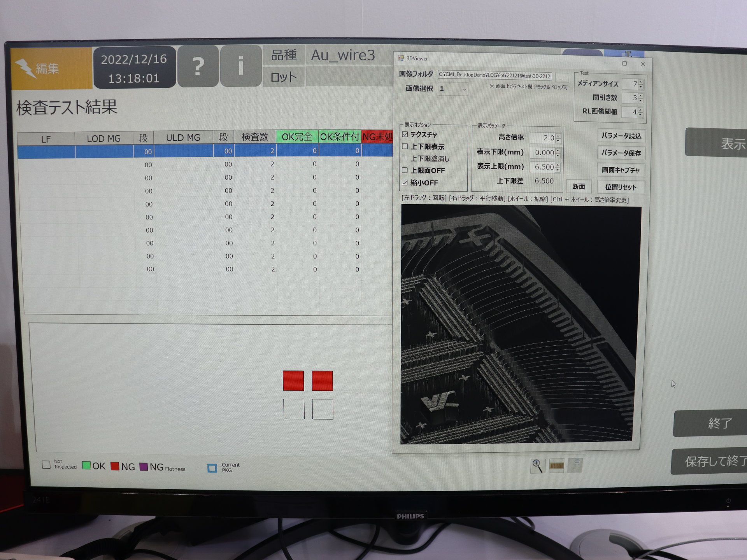This screenshot has width=747, height=560.
Task: Click the disabled 上下限塗潰し checkbox
Action: tap(405, 158)
